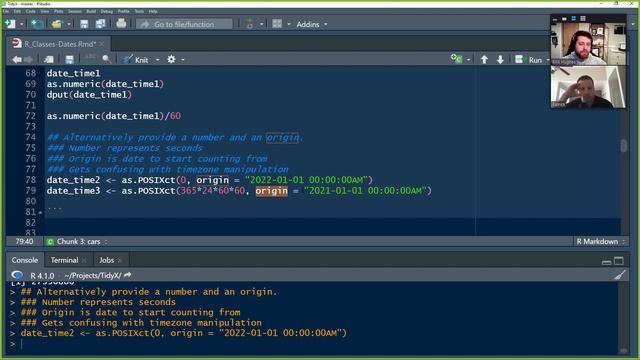Open the Tools menu

[139, 11]
